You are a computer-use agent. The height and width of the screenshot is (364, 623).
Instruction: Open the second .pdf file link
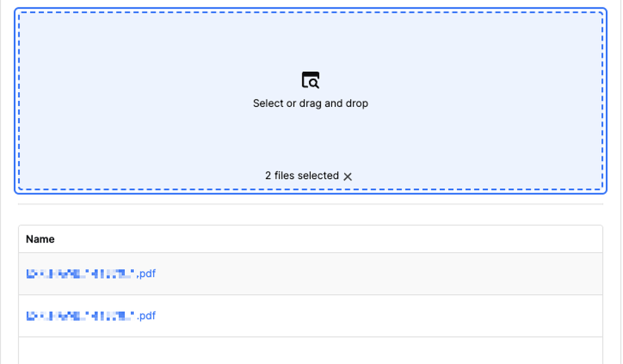[91, 316]
